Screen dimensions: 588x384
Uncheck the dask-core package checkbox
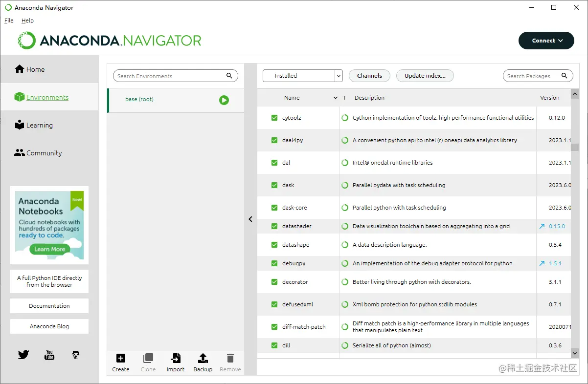point(274,208)
